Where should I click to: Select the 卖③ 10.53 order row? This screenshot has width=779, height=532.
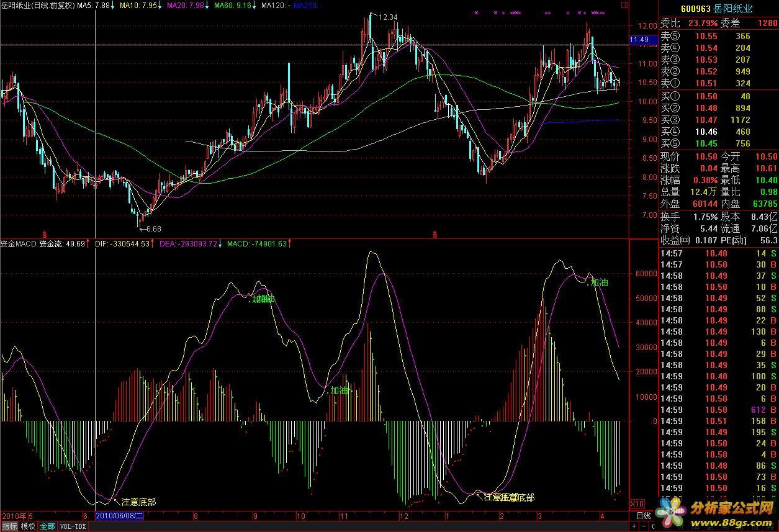718,60
